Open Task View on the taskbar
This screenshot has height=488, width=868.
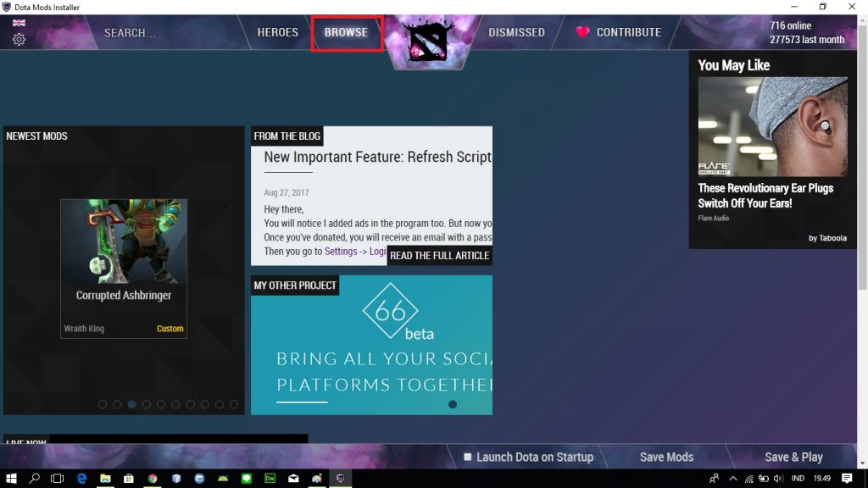(57, 479)
